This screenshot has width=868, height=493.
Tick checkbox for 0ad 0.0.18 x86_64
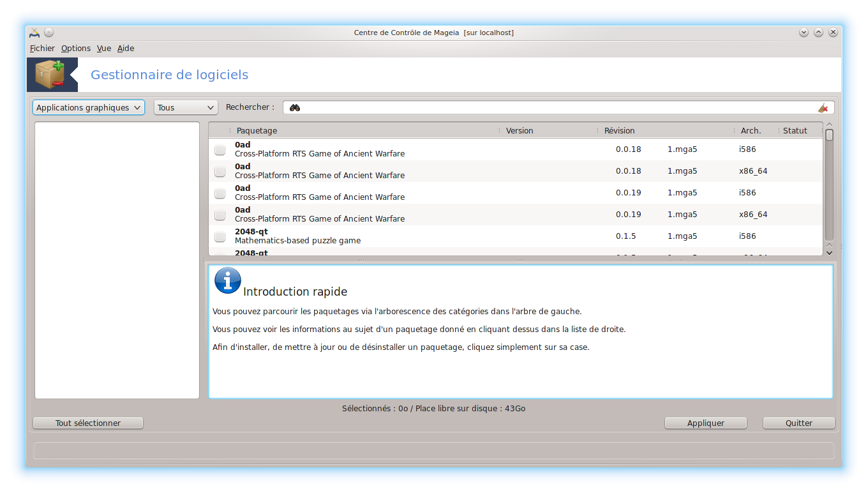pyautogui.click(x=220, y=171)
